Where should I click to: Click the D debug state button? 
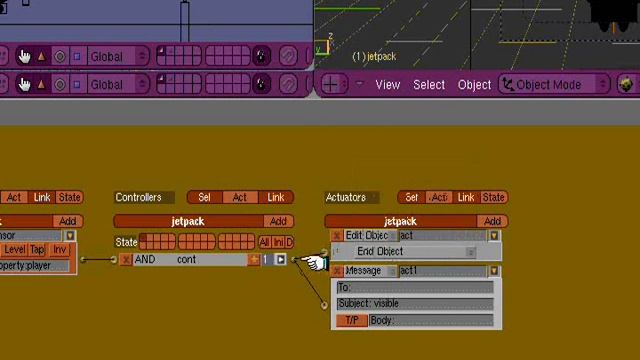(x=289, y=242)
